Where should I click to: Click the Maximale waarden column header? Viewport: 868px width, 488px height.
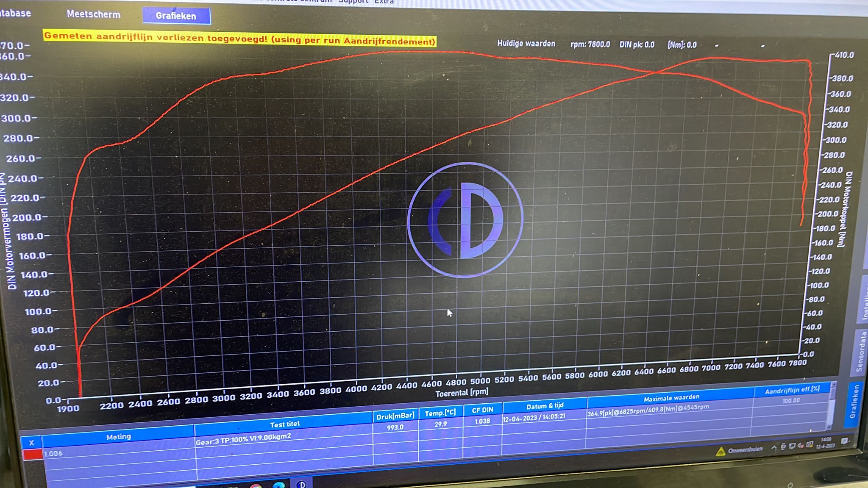pyautogui.click(x=671, y=398)
